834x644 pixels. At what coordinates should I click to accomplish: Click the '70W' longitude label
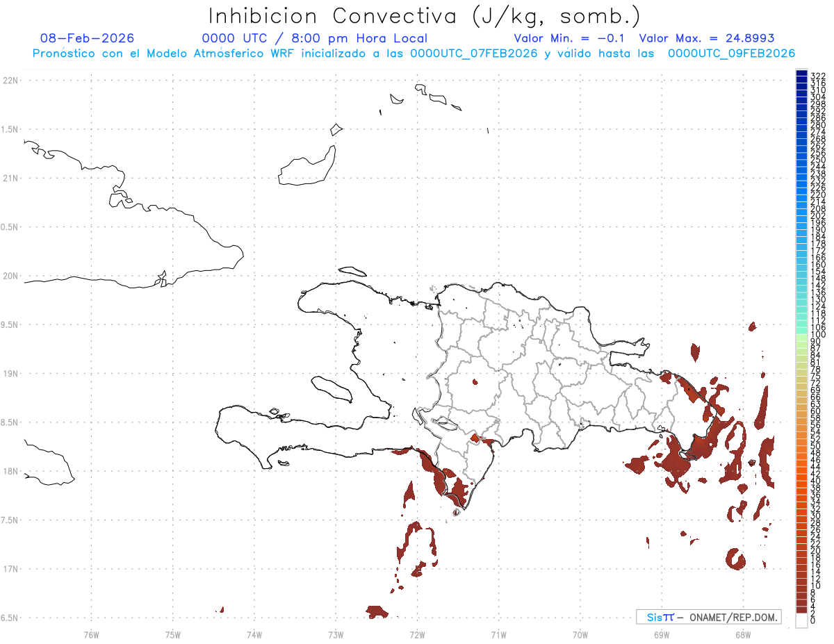point(580,634)
